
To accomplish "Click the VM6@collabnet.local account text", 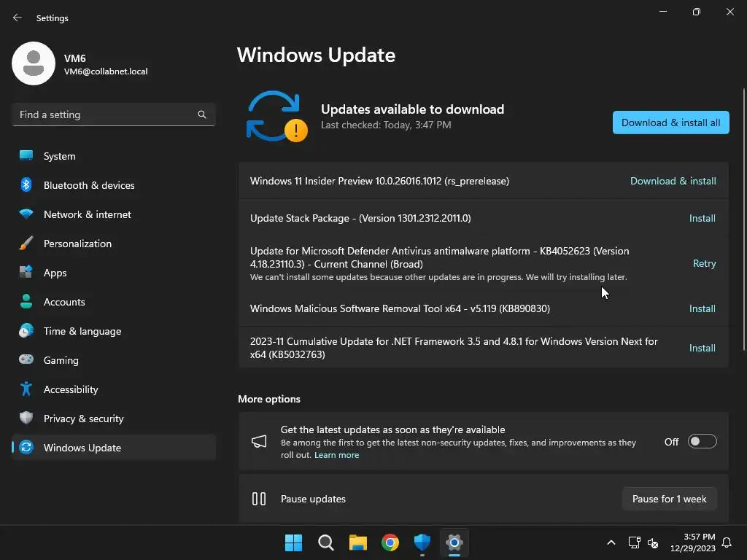I will [x=106, y=71].
